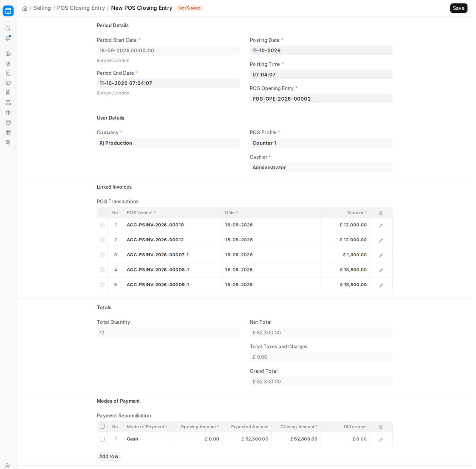Click the Cash mode of payment cell
The width and height of the screenshot is (476, 469).
coord(148,439)
